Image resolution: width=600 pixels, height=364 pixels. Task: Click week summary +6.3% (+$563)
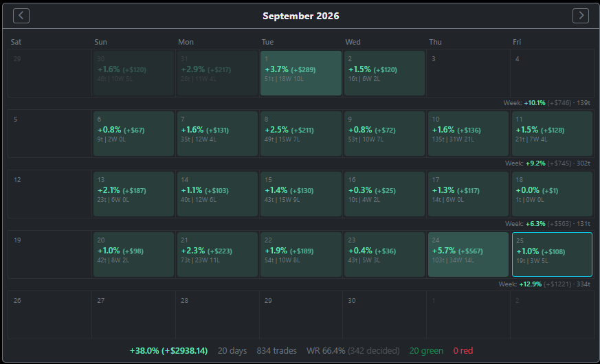(x=548, y=224)
